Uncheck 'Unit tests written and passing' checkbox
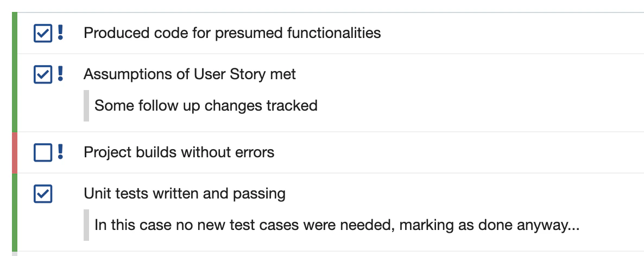The image size is (644, 256). [43, 193]
